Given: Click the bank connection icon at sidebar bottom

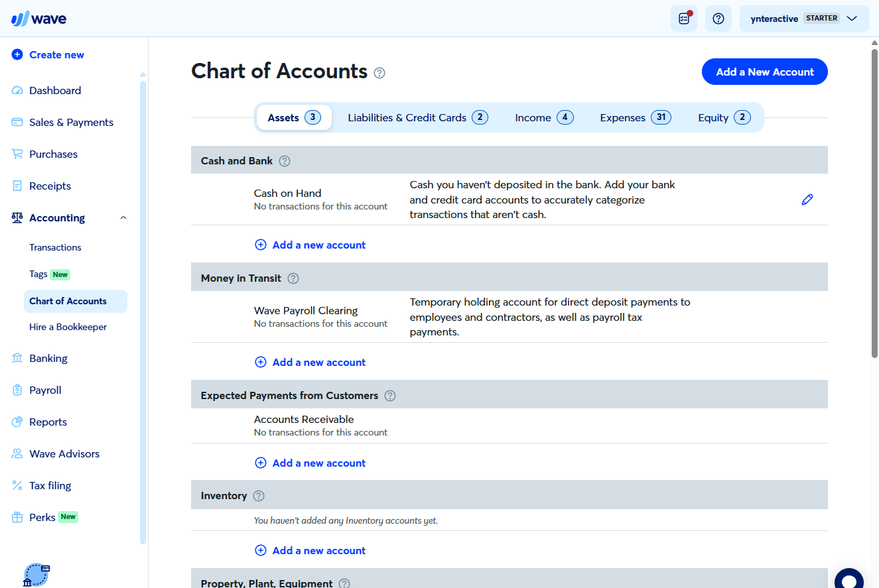Looking at the screenshot, I should tap(37, 574).
